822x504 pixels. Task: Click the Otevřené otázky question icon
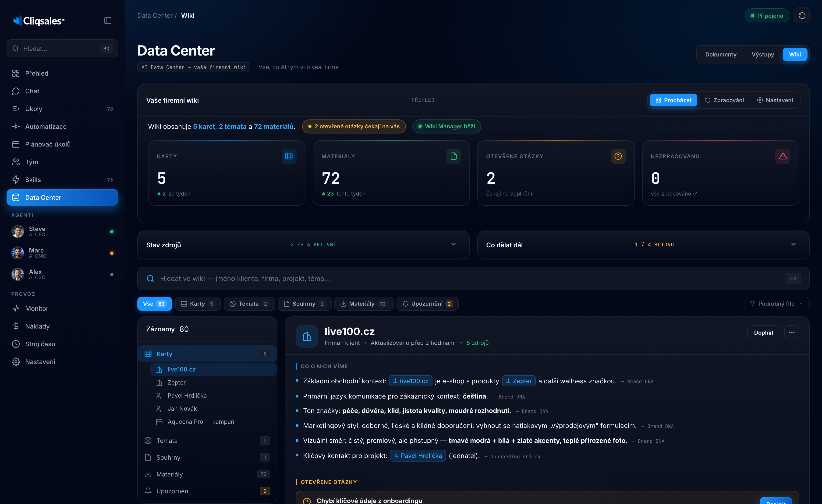tap(618, 156)
